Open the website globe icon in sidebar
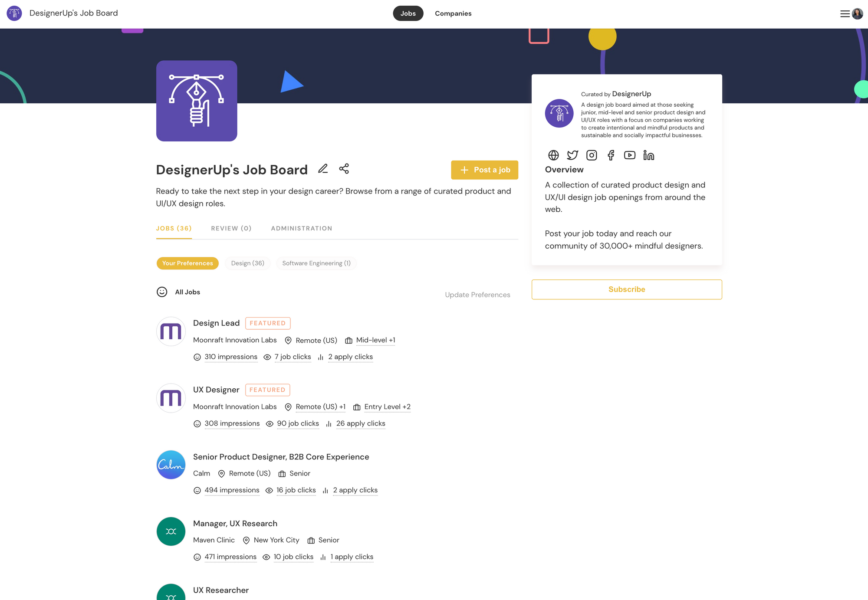The image size is (868, 600). 553,155
